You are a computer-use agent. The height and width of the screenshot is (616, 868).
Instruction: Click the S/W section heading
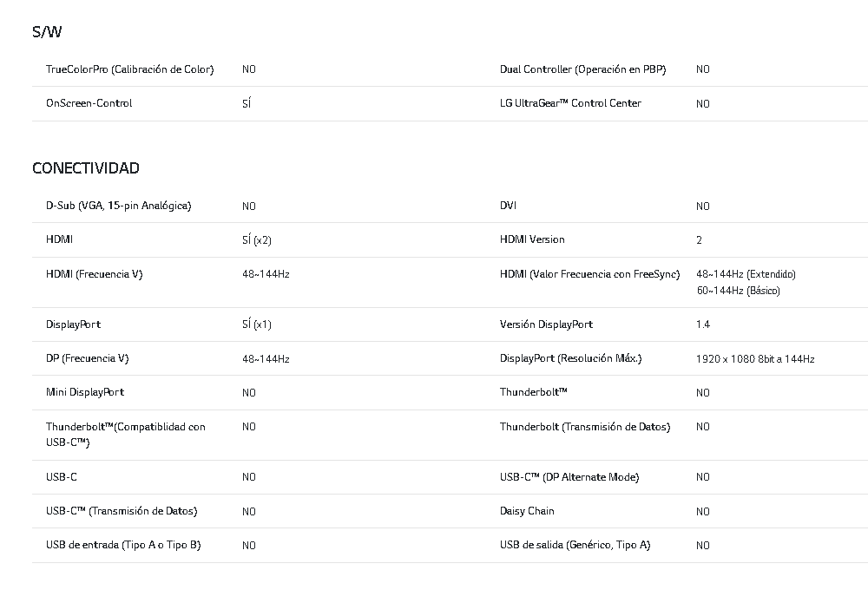47,32
